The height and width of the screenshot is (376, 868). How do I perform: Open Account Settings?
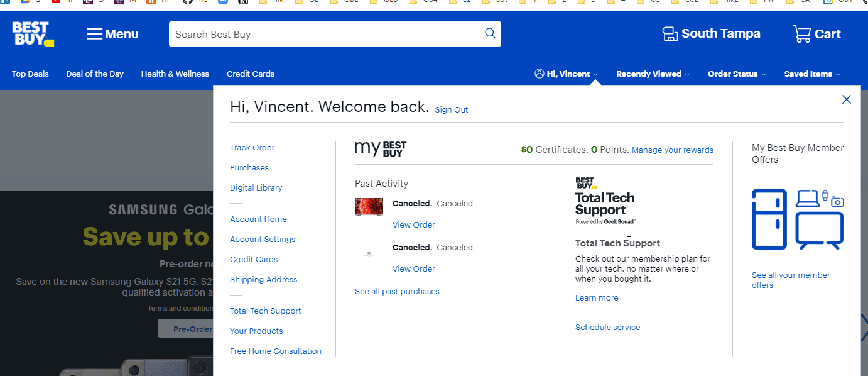click(263, 240)
